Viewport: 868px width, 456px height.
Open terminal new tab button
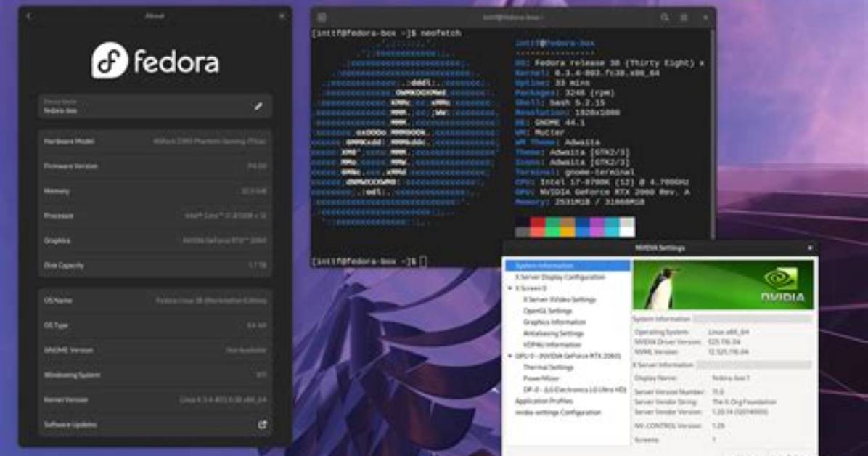(322, 17)
